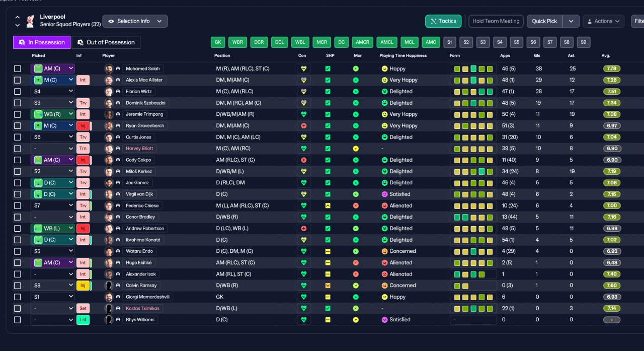Viewport: 644px width, 351px height.
Task: Click the Int status badge beside Alexis Mac Allister
Action: point(83,80)
